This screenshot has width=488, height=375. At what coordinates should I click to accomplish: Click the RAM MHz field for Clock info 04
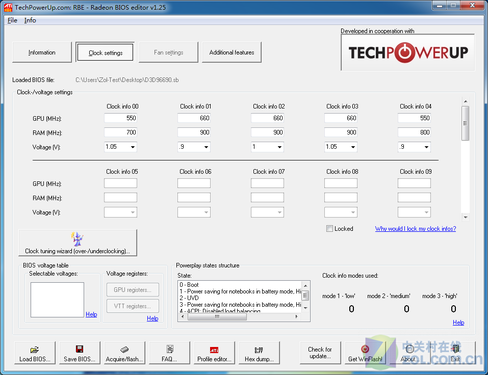click(414, 132)
